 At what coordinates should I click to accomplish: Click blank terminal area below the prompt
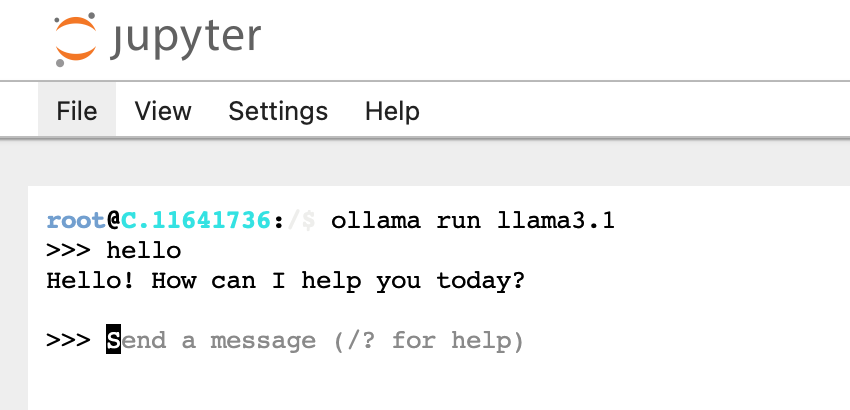[400, 385]
